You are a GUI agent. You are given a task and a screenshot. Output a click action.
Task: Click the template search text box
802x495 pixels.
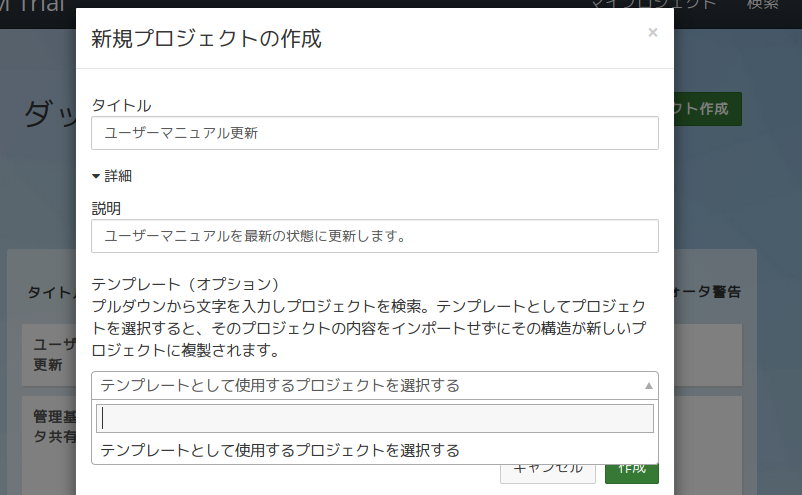375,418
